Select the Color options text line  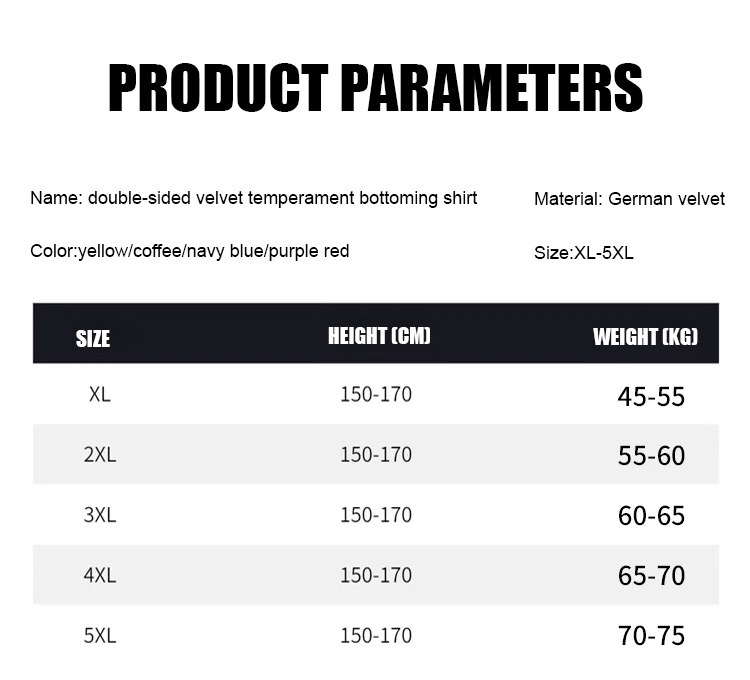[x=190, y=251]
